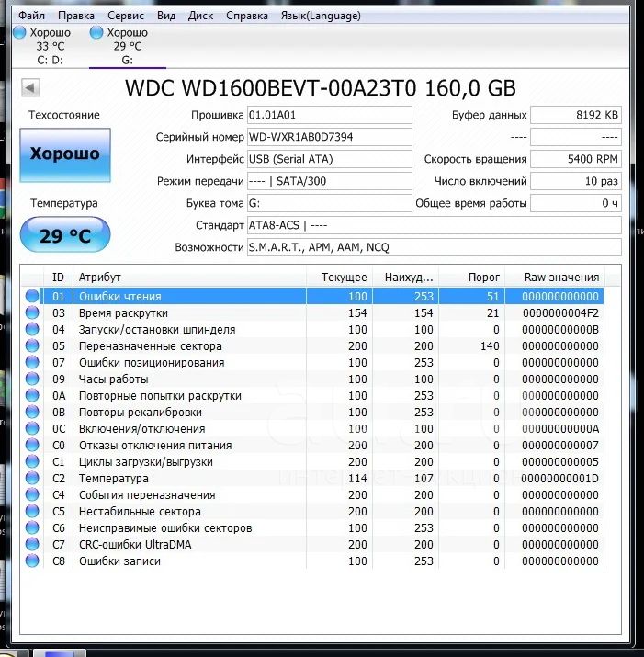
Task: Open the Файл menu
Action: tap(31, 16)
